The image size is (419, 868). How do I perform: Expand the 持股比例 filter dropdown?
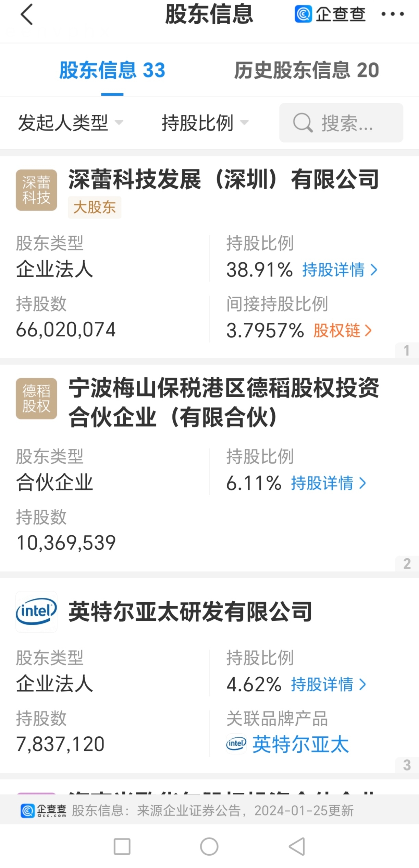(205, 123)
